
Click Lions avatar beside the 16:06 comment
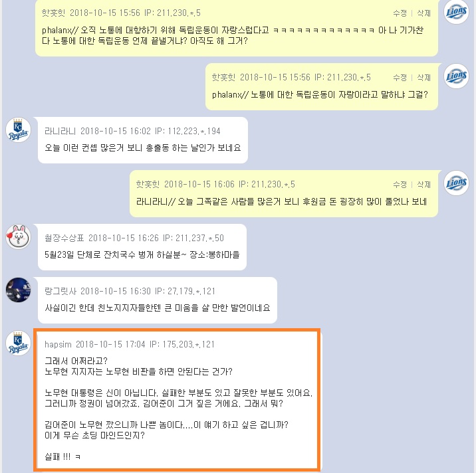(x=456, y=183)
